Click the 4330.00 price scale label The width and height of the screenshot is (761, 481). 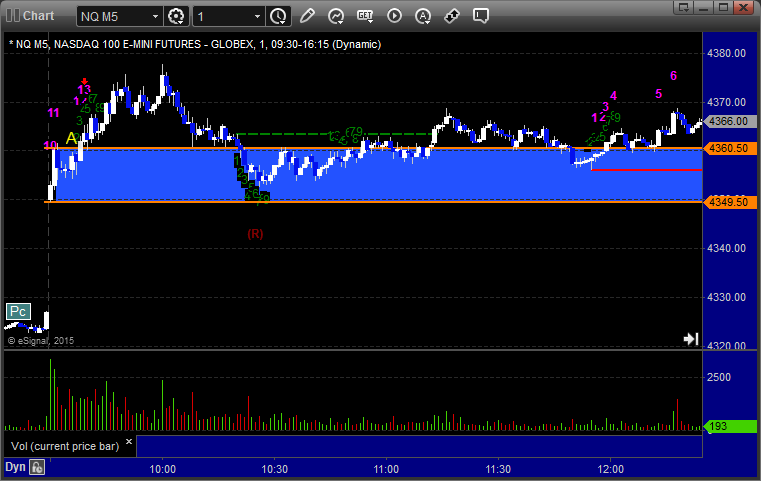click(727, 297)
